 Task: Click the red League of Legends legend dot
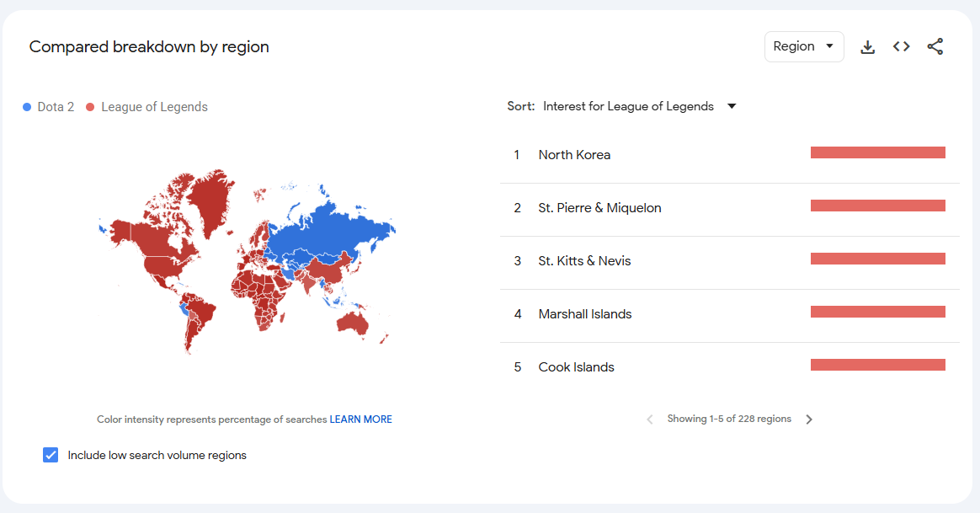point(90,107)
